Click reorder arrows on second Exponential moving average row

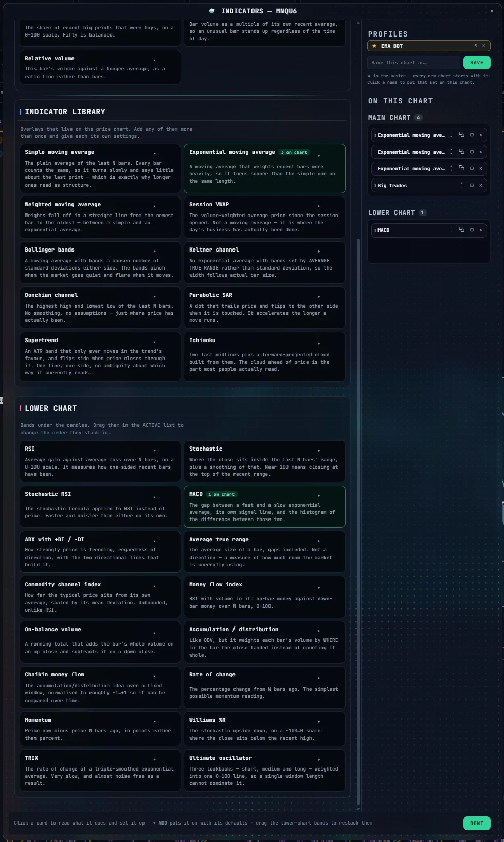pyautogui.click(x=451, y=152)
